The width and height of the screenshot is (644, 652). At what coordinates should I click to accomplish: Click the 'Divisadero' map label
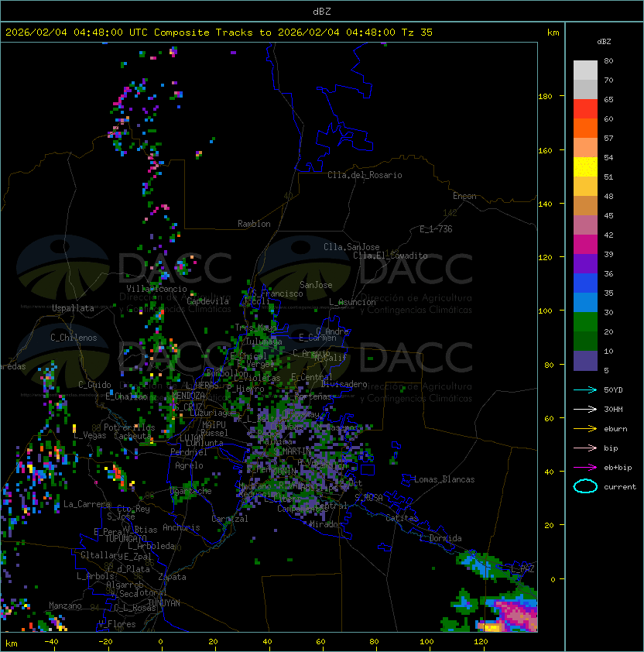344,384
